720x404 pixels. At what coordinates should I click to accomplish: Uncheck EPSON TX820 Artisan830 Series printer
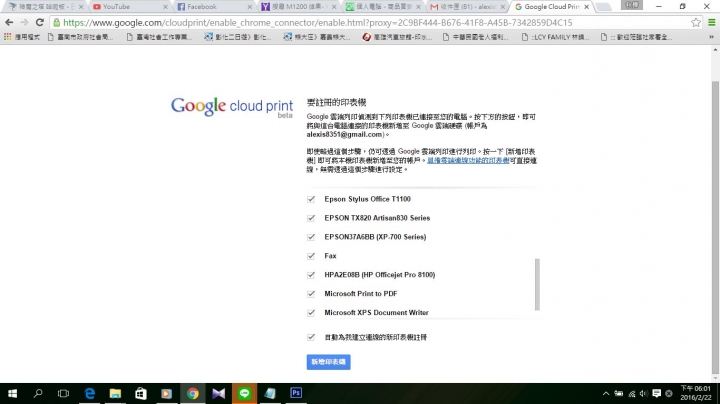point(311,218)
